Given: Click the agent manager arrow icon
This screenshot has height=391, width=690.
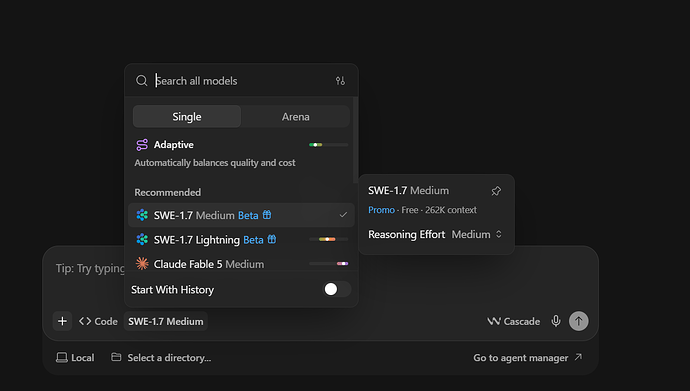Looking at the screenshot, I should click(x=578, y=357).
